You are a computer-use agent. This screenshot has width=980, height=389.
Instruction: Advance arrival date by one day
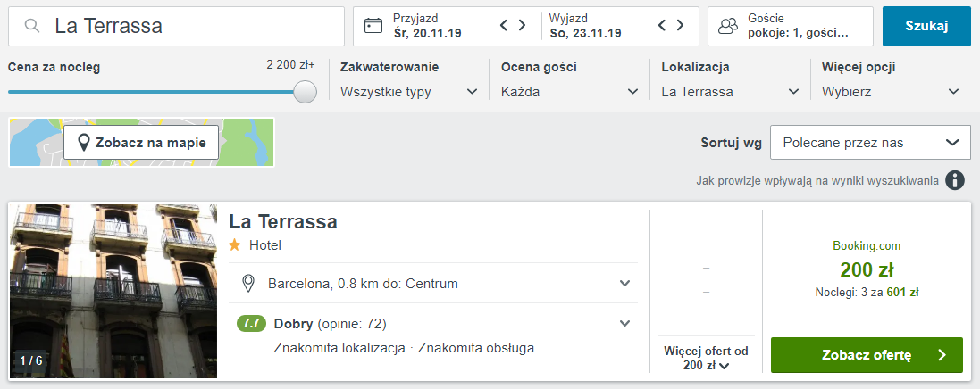(x=524, y=26)
